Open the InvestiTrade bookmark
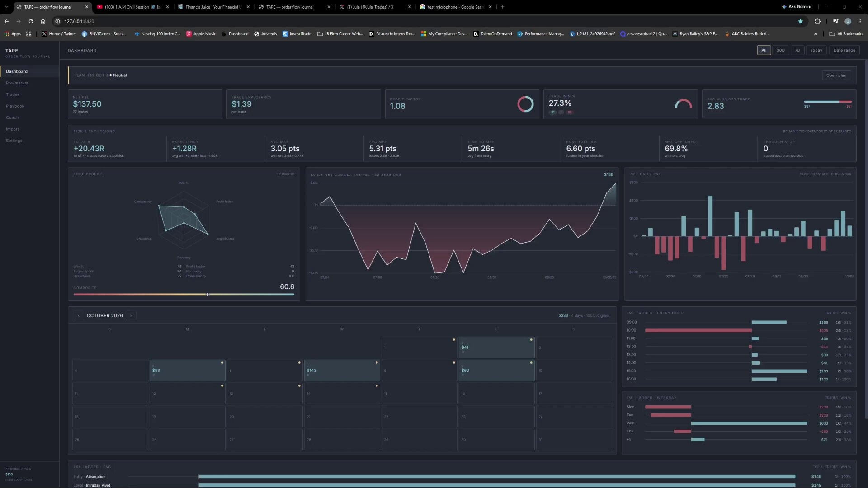The width and height of the screenshot is (868, 488). point(297,34)
